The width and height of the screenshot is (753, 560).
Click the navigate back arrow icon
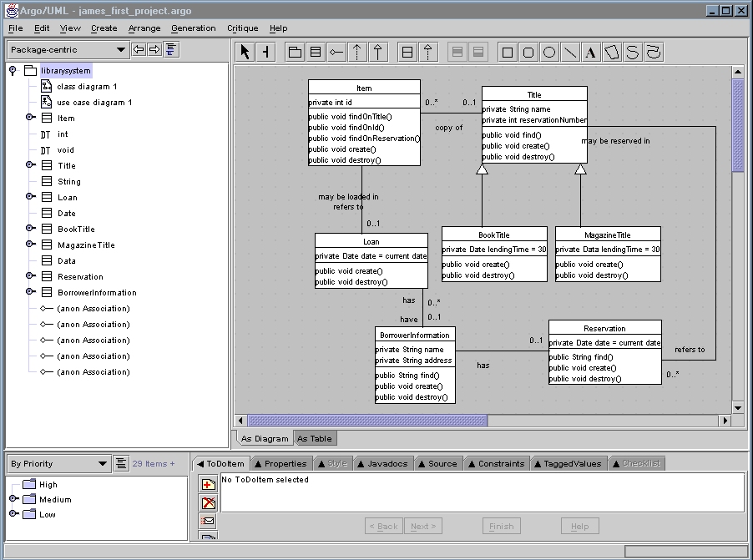pyautogui.click(x=139, y=50)
